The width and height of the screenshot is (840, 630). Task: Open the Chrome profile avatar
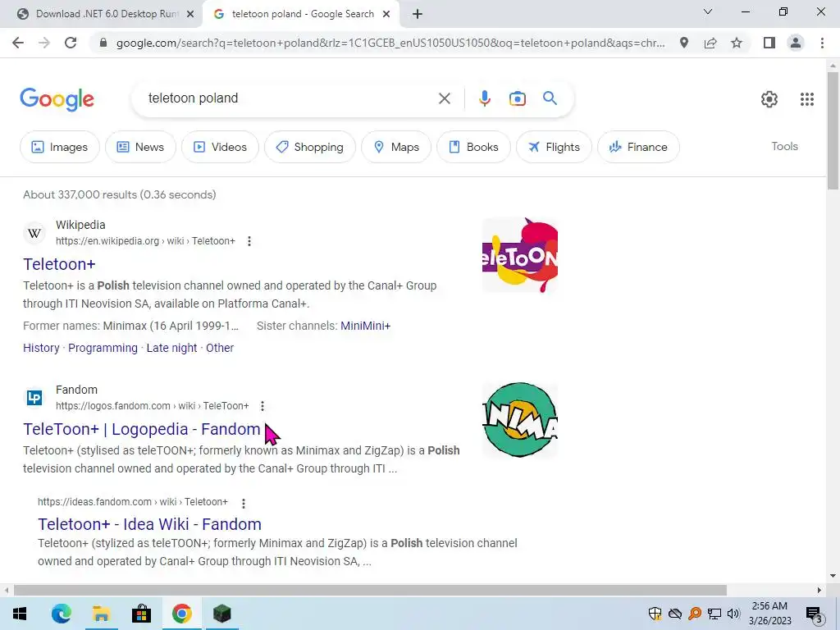pos(796,43)
